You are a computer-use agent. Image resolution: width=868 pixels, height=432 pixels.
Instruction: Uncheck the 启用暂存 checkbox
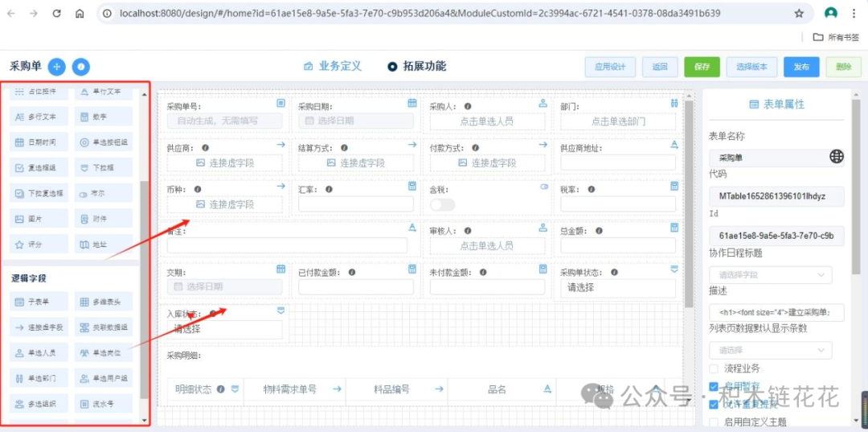pyautogui.click(x=714, y=387)
